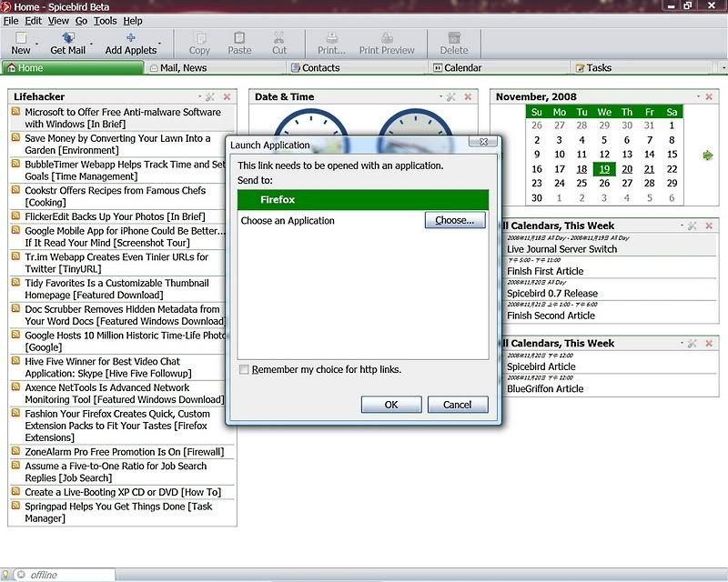Click the feed icon beside the Springpad headline
This screenshot has height=582, width=728.
click(15, 506)
